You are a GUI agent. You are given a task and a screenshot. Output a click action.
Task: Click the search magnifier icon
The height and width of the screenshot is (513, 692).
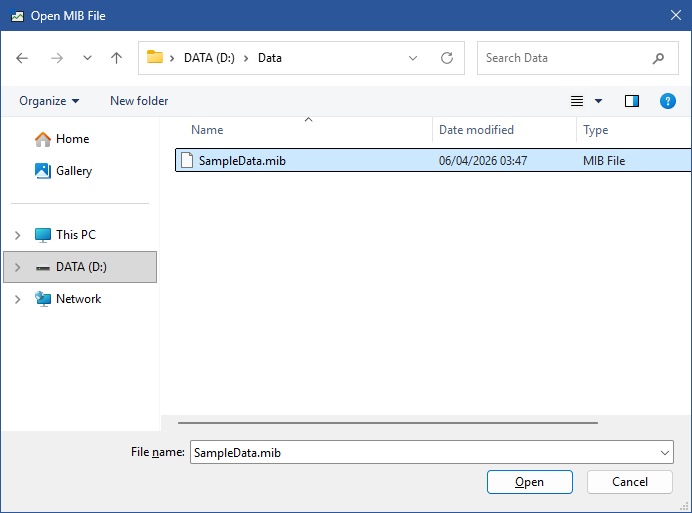click(658, 58)
